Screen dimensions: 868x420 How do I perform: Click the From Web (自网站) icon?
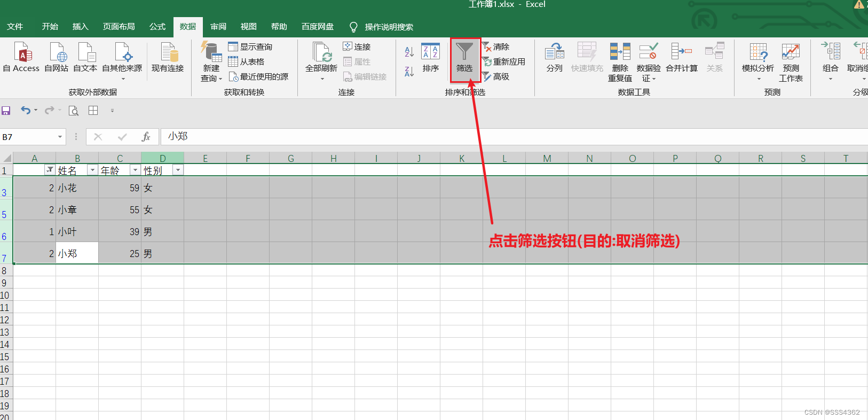tap(56, 57)
